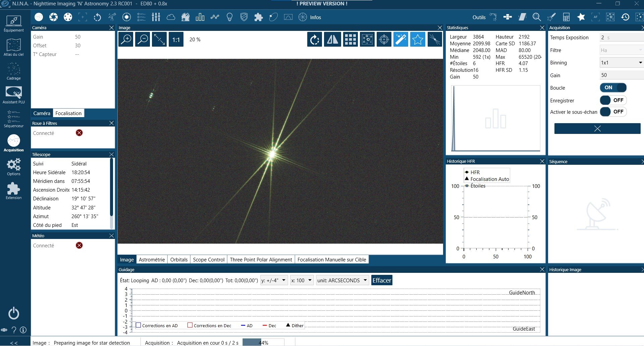Click the help question mark icon
Screen dimensions: 644x346
(x=14, y=330)
